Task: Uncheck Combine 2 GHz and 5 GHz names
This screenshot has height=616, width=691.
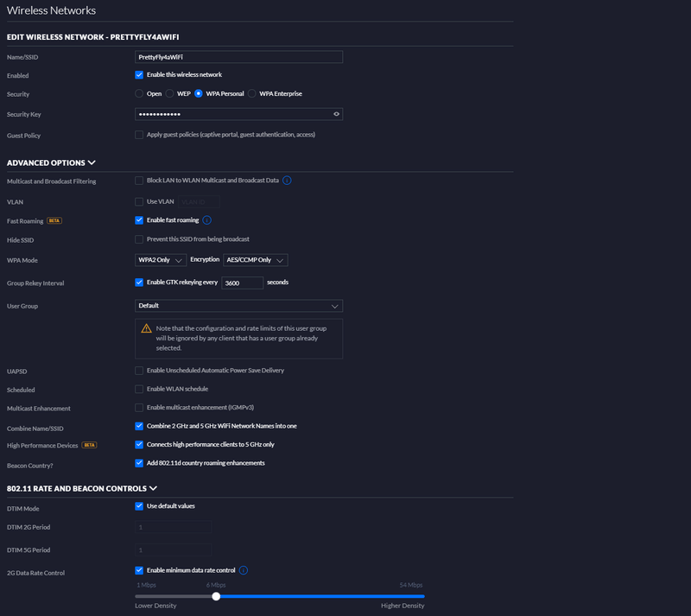Action: 139,426
